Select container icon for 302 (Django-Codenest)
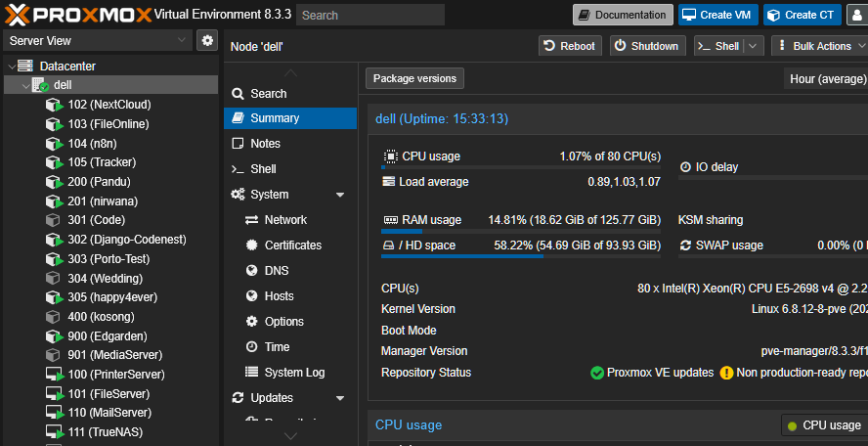Screen dimensions: 868x446 54,240
